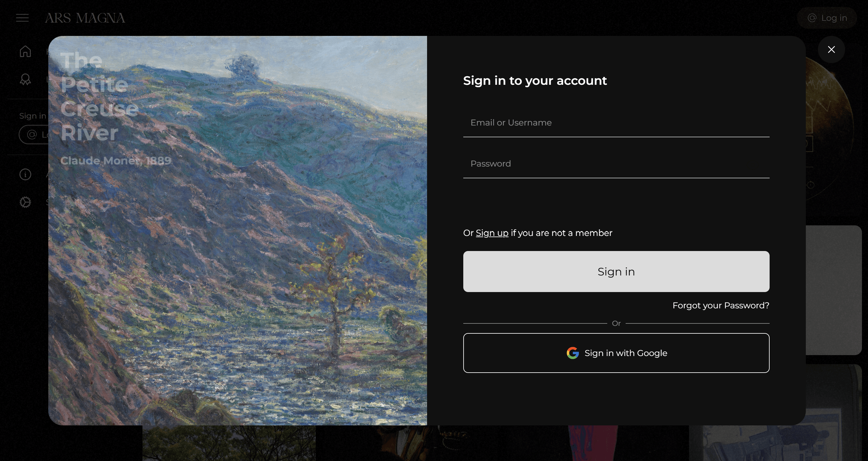This screenshot has width=868, height=461.
Task: Click the 'Sign in' label in sidebar
Action: (x=33, y=116)
